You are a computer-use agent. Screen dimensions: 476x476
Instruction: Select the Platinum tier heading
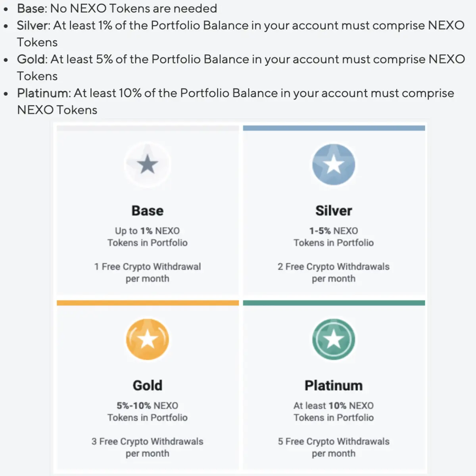334,385
